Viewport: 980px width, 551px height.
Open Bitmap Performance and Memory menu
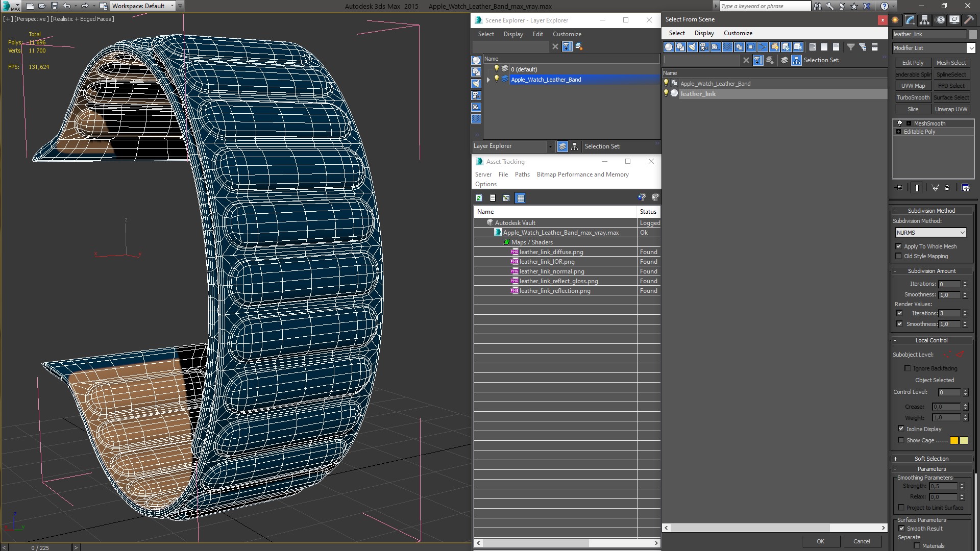click(x=582, y=174)
